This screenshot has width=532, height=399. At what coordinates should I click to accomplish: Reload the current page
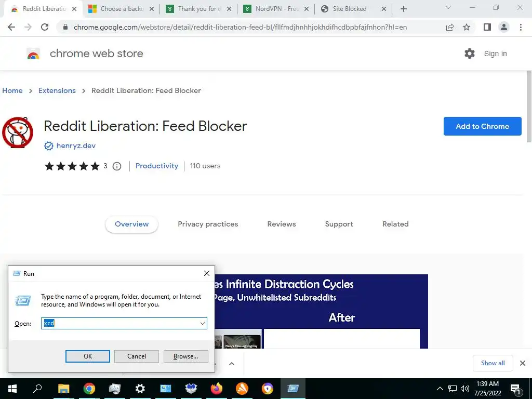pos(45,27)
